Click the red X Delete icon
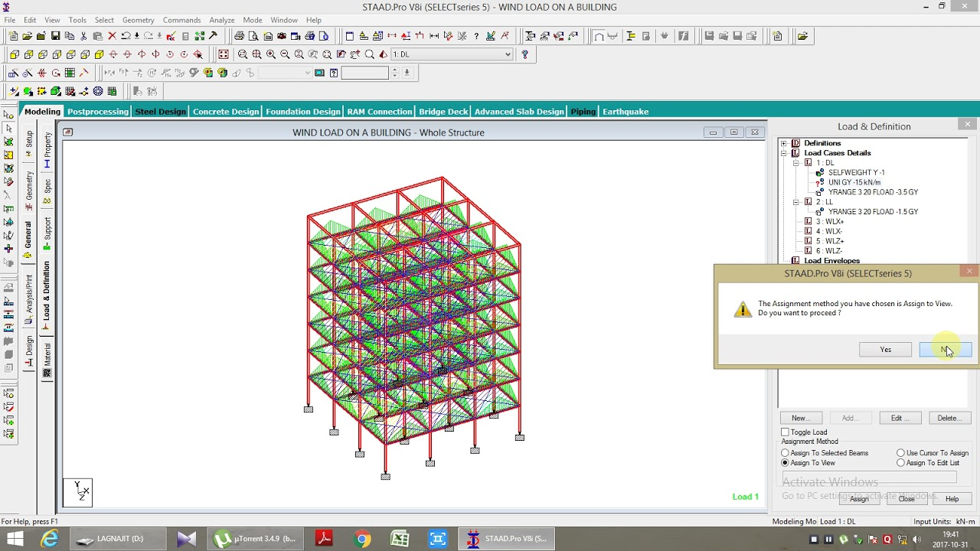 tap(112, 36)
